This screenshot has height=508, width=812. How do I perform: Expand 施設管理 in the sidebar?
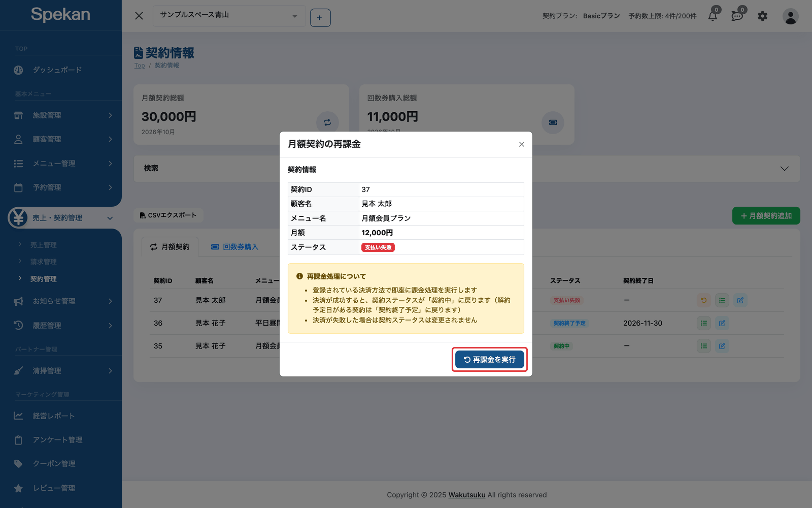[x=61, y=115]
